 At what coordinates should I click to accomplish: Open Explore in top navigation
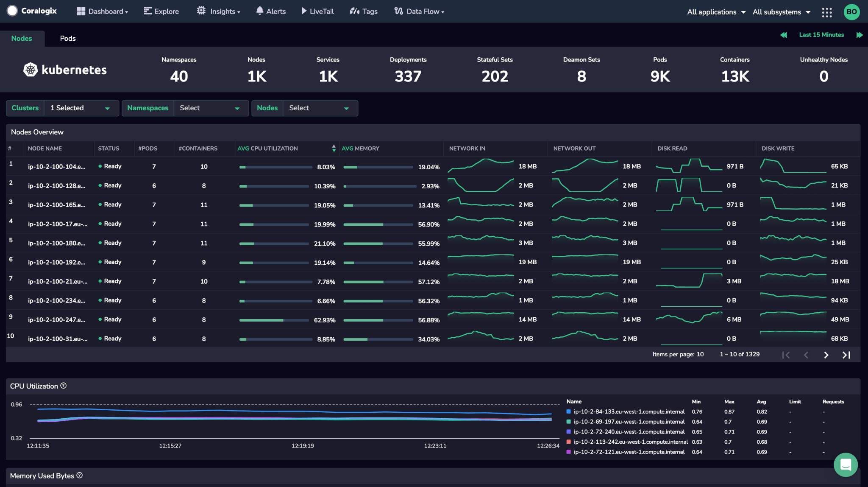[161, 11]
